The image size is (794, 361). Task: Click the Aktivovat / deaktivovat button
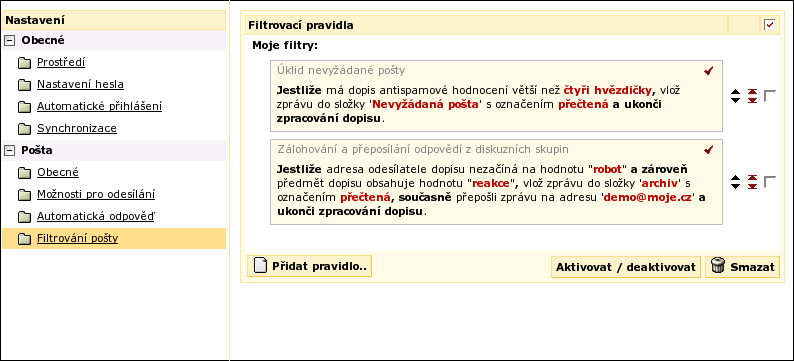(x=626, y=267)
